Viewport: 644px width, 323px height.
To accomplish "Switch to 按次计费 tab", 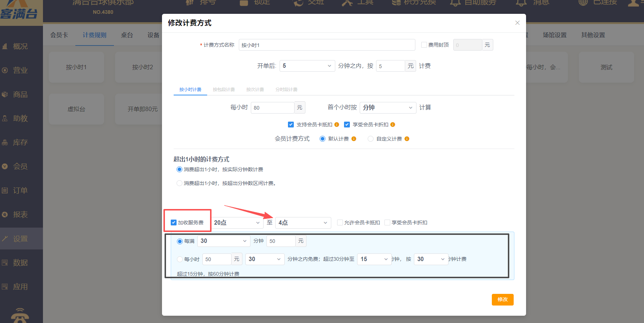I will pos(255,90).
